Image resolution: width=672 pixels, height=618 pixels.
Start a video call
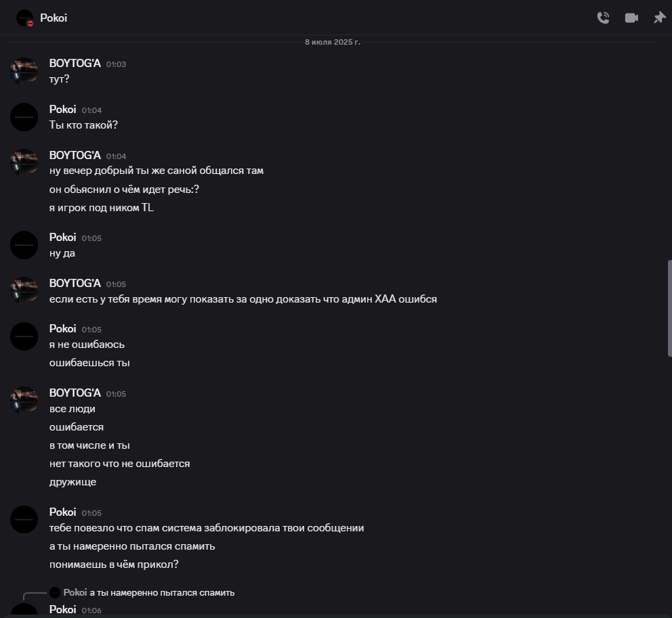(x=631, y=18)
